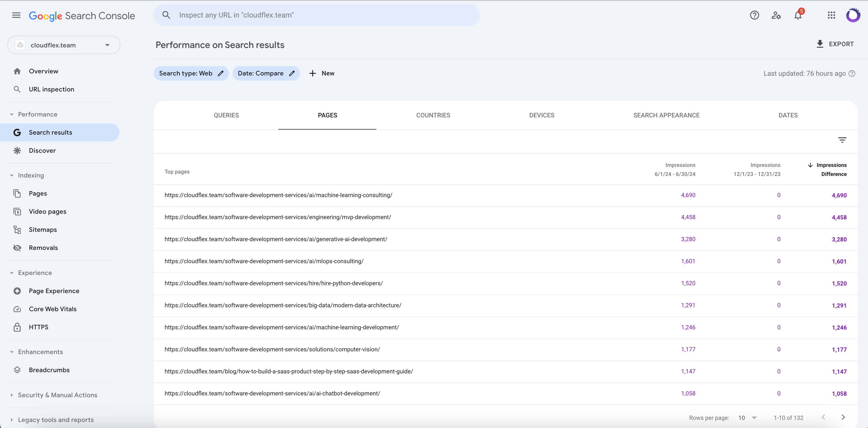Screen dimensions: 868x428
Task: Select the Pages tab
Action: 328,115
